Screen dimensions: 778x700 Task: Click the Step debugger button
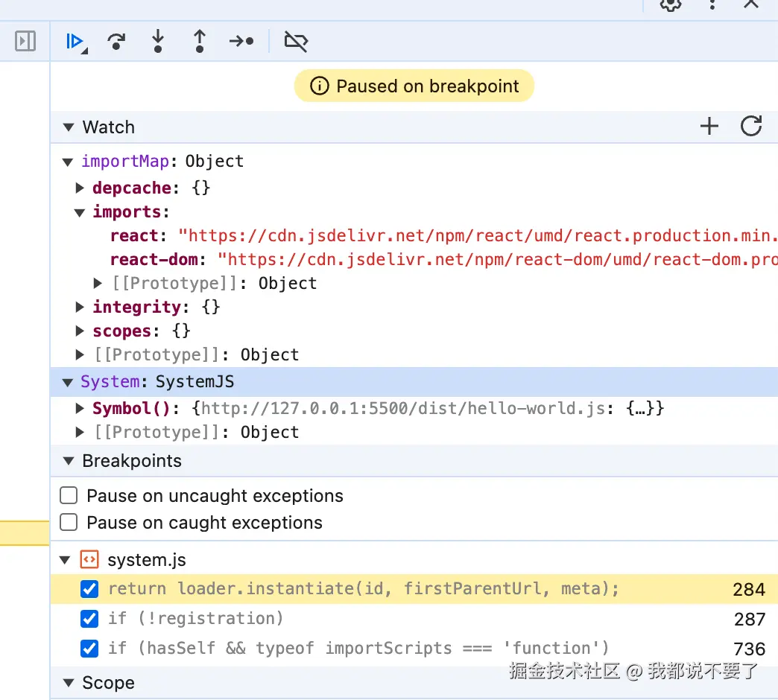coord(241,41)
